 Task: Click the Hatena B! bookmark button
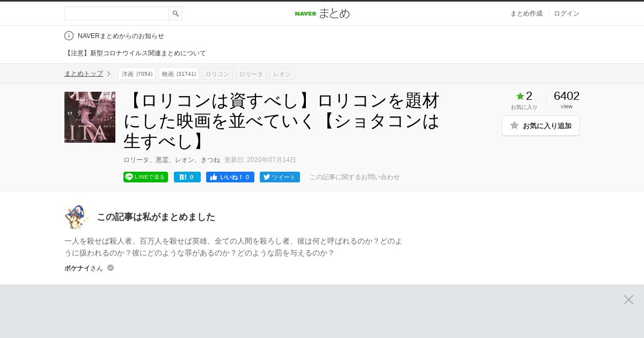tap(187, 177)
